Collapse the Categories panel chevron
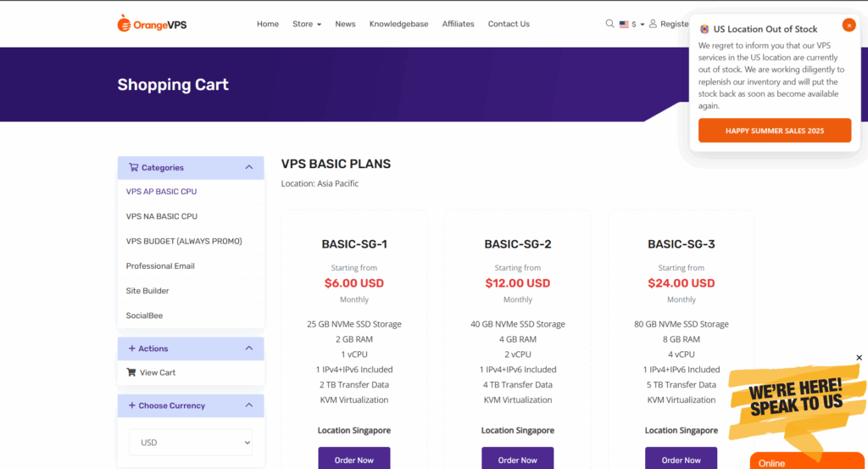 click(x=249, y=167)
